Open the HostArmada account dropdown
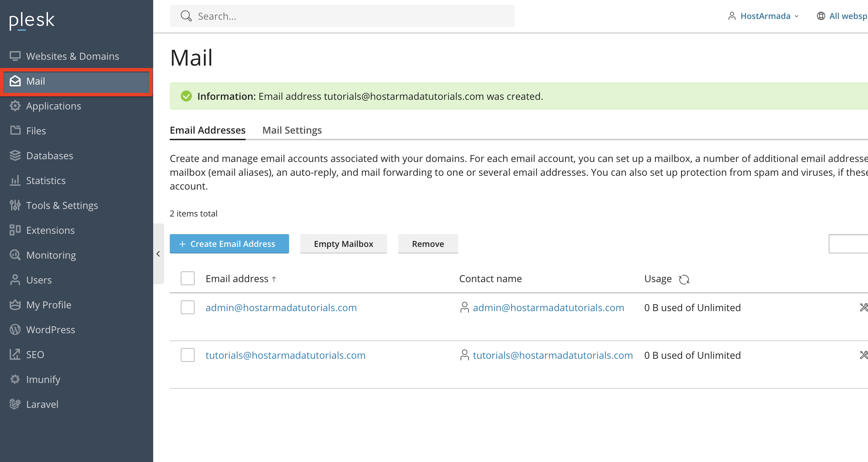This screenshot has width=868, height=462. pyautogui.click(x=763, y=16)
